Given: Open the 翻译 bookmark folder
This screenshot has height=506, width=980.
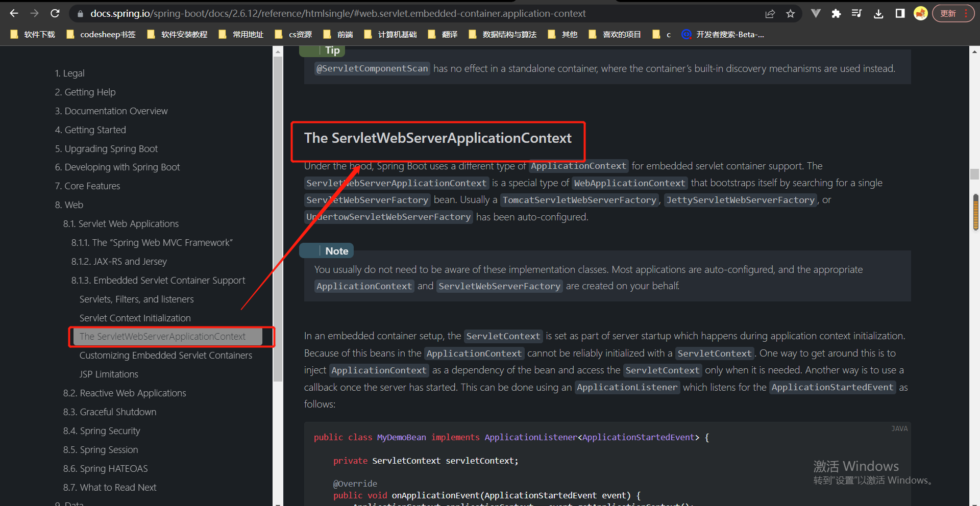Looking at the screenshot, I should pos(443,34).
